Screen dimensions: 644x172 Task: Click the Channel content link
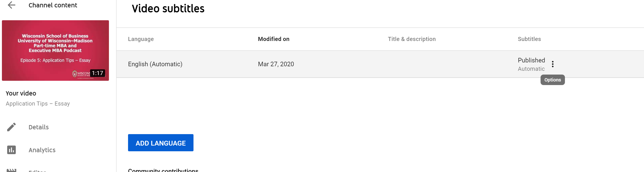53,5
